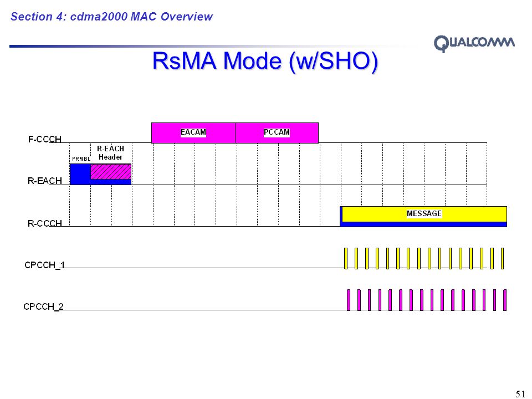Click the PRMBL text label

pyautogui.click(x=81, y=159)
